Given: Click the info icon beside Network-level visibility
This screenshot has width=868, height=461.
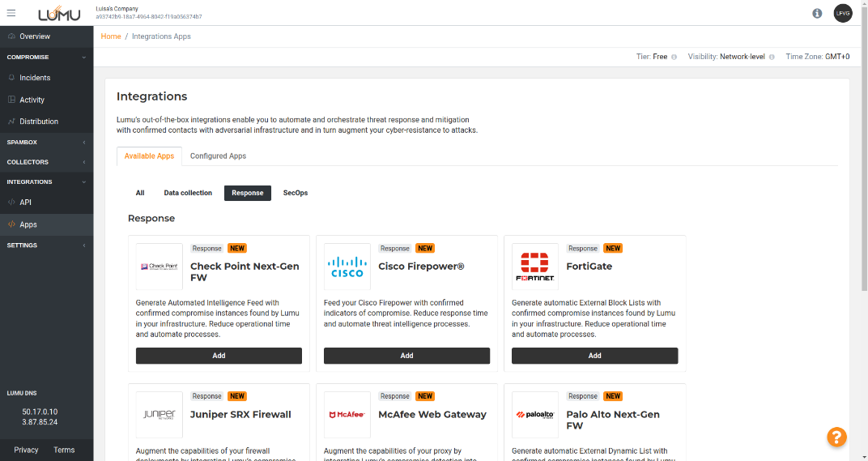Looking at the screenshot, I should click(x=772, y=58).
